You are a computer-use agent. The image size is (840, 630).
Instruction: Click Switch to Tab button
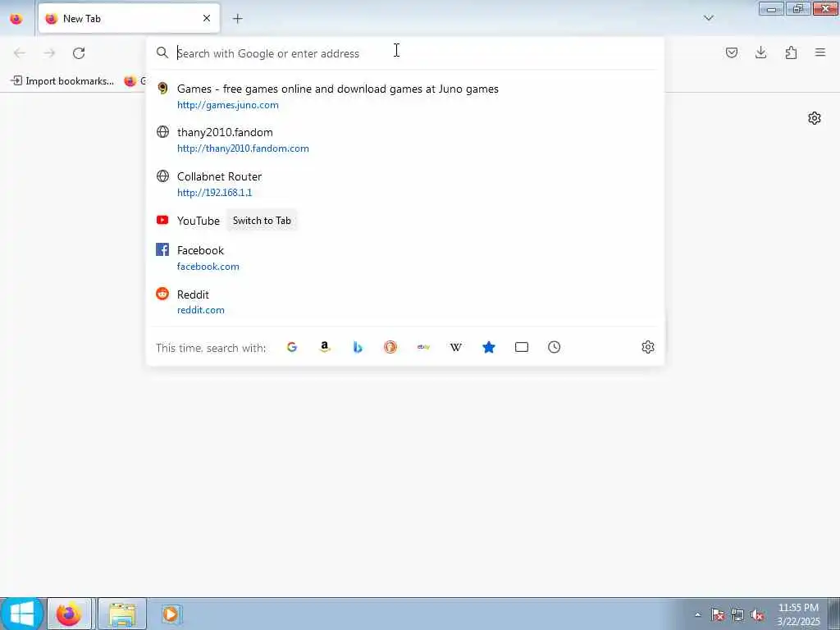pyautogui.click(x=262, y=220)
